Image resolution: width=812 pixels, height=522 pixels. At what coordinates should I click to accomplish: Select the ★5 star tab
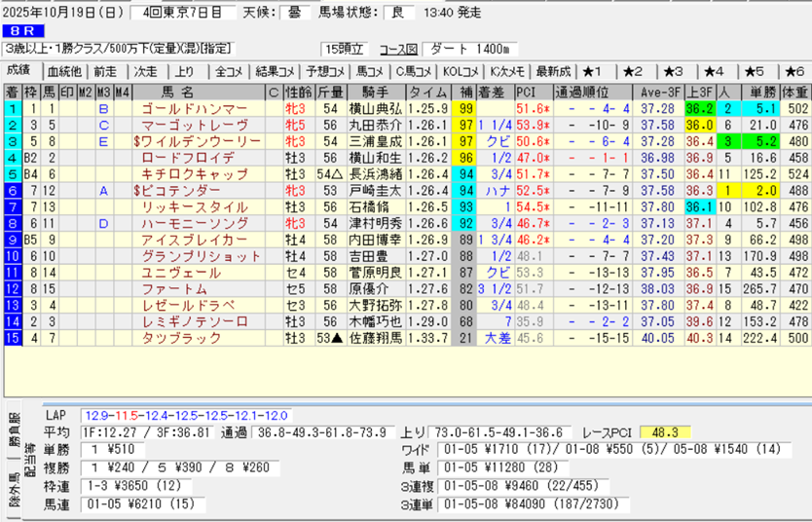pos(756,71)
